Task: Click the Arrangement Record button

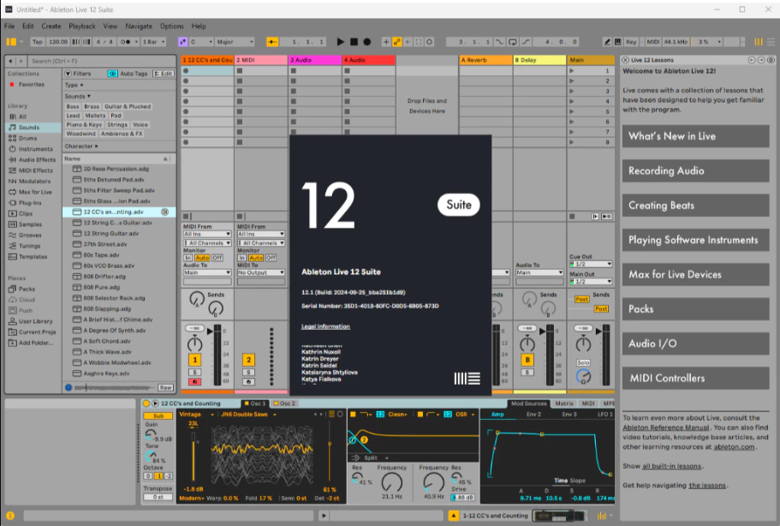Action: point(367,42)
